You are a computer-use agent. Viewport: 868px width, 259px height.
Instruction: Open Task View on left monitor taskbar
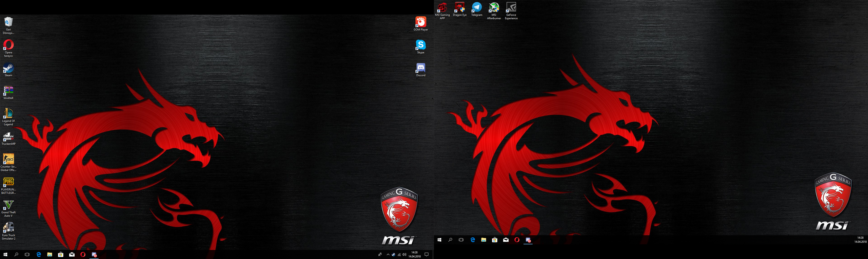point(27,255)
